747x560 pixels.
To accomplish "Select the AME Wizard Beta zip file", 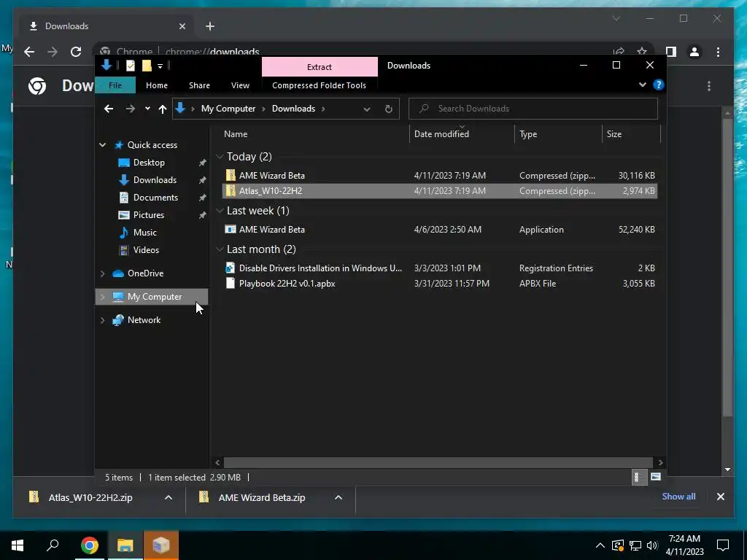I will (440, 176).
